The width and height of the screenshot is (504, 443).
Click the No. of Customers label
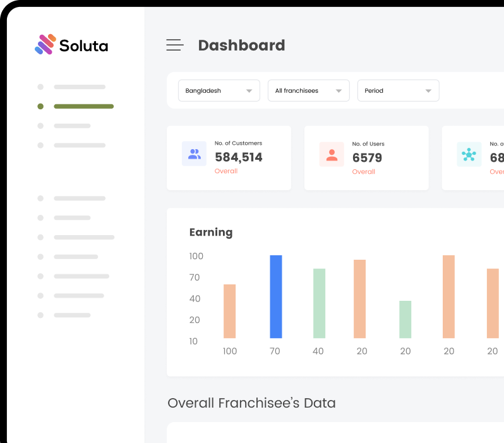pos(238,143)
